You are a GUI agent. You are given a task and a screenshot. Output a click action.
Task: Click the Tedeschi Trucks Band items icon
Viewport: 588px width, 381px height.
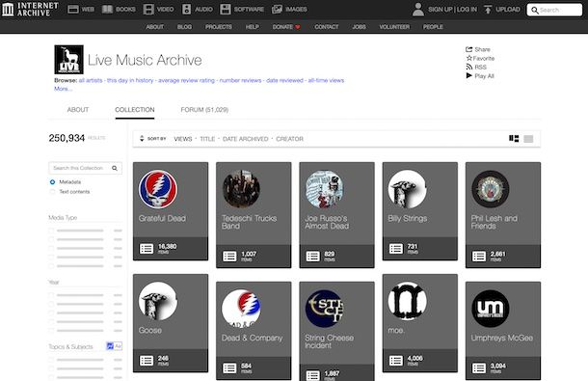[x=229, y=256]
